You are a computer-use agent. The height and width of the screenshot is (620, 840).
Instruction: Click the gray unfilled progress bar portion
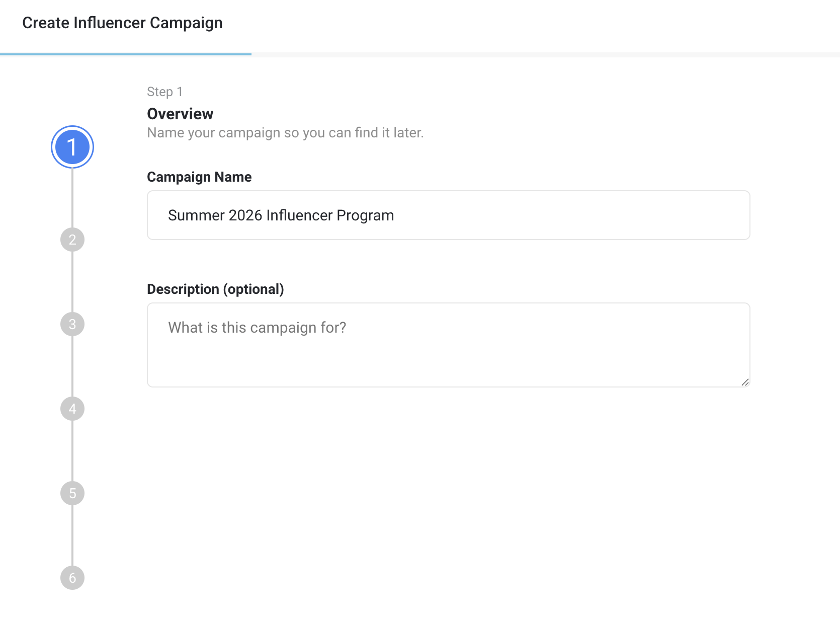tap(546, 54)
